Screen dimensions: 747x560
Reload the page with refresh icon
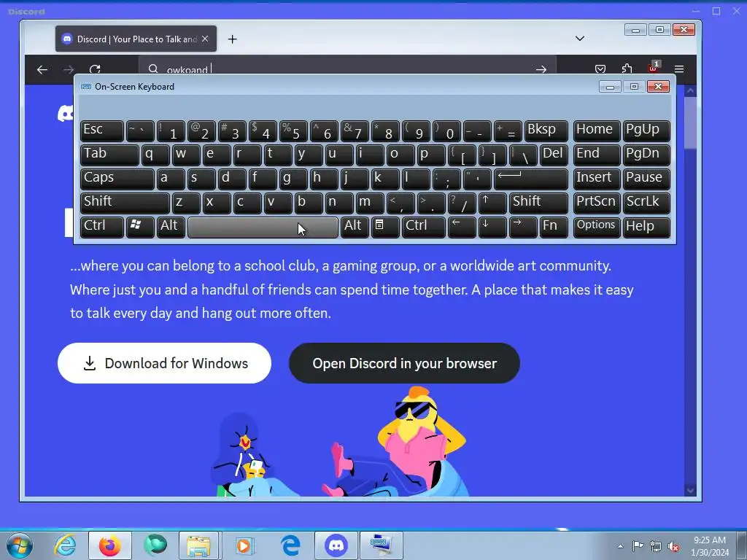click(x=95, y=69)
